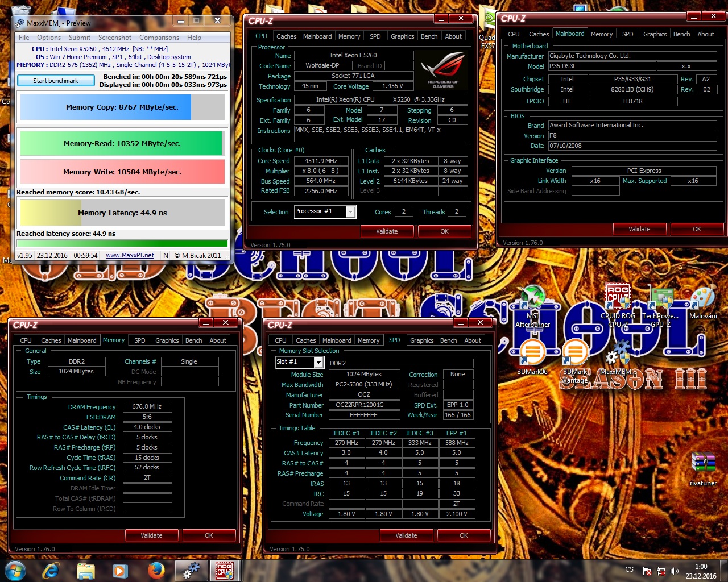
Task: Switch to Bench tab in processor CPU-Z window
Action: pyautogui.click(x=429, y=36)
